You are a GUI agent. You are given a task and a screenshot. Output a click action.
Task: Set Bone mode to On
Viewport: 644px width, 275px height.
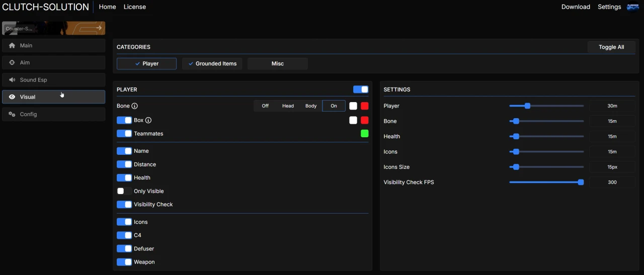click(x=334, y=106)
